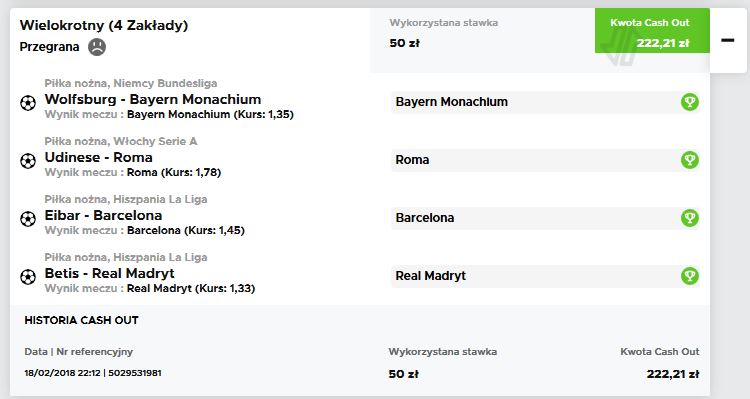
Task: Click trophy icon in Barcelona row
Action: click(690, 218)
